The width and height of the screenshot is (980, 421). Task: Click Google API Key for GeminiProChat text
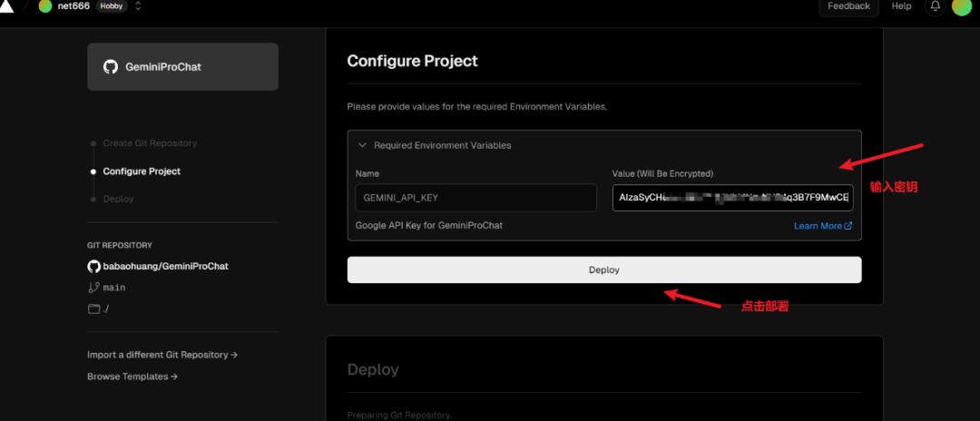[428, 225]
